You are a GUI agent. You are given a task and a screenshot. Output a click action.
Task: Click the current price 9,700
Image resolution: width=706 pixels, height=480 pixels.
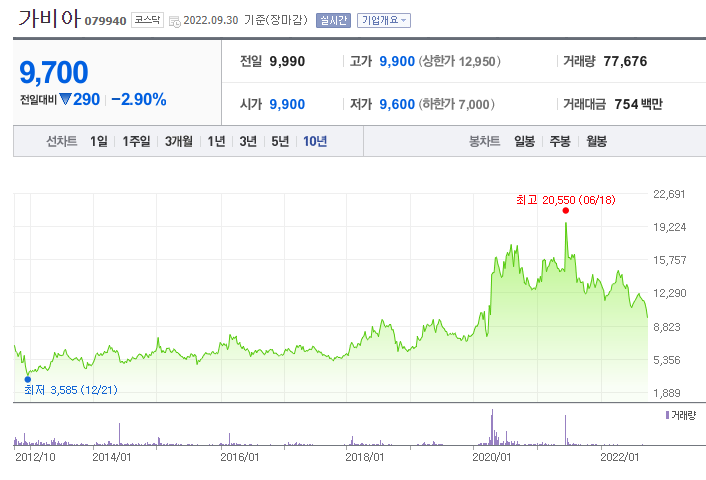pos(54,72)
